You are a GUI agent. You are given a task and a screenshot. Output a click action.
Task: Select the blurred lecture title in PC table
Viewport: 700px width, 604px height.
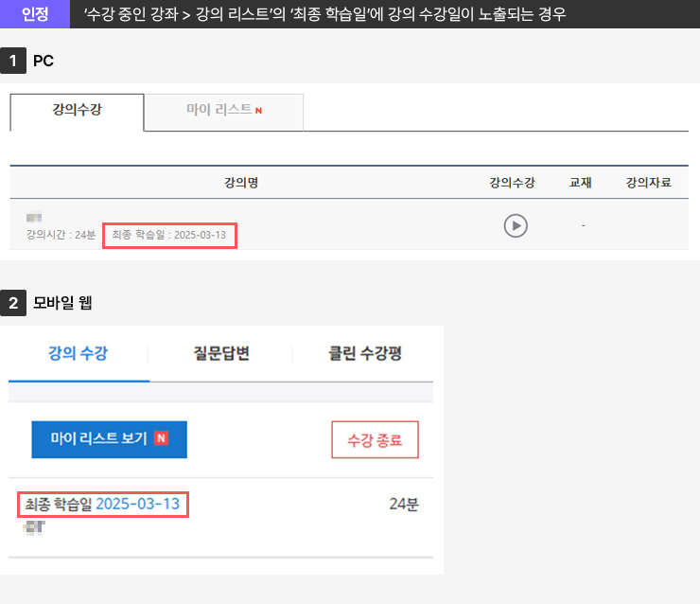[x=35, y=218]
